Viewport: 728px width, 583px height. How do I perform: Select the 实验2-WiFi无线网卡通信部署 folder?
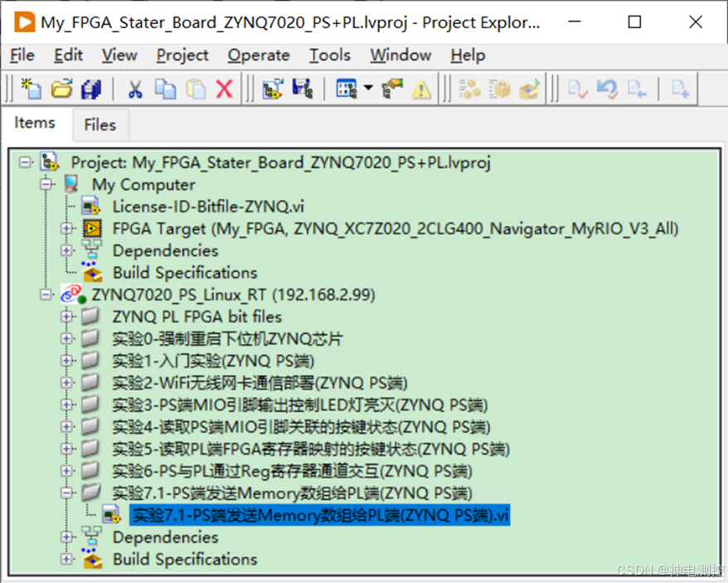pyautogui.click(x=260, y=383)
